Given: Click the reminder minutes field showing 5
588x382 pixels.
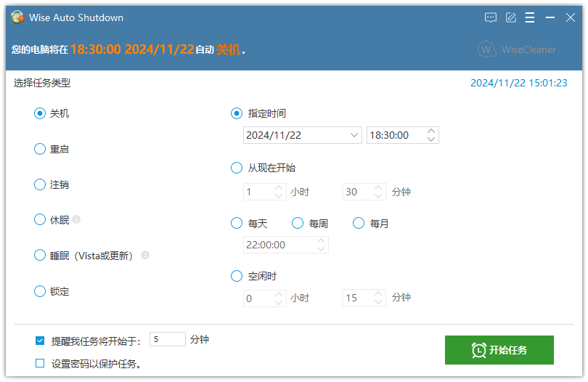Looking at the screenshot, I should pos(167,339).
